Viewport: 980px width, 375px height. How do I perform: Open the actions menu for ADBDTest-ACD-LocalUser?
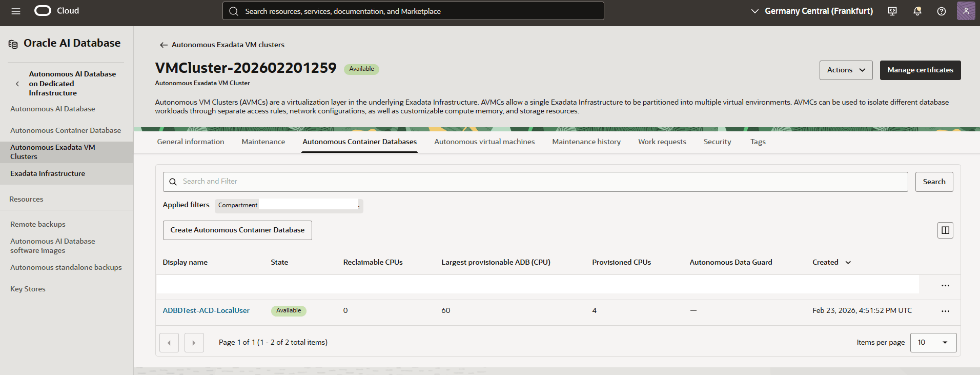pyautogui.click(x=945, y=311)
